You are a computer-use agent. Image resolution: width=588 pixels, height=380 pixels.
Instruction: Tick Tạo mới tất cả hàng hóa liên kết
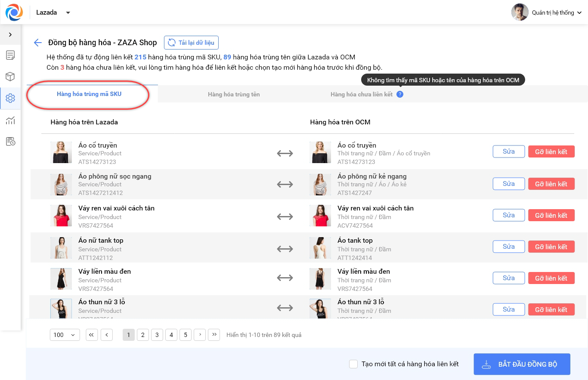tap(353, 364)
